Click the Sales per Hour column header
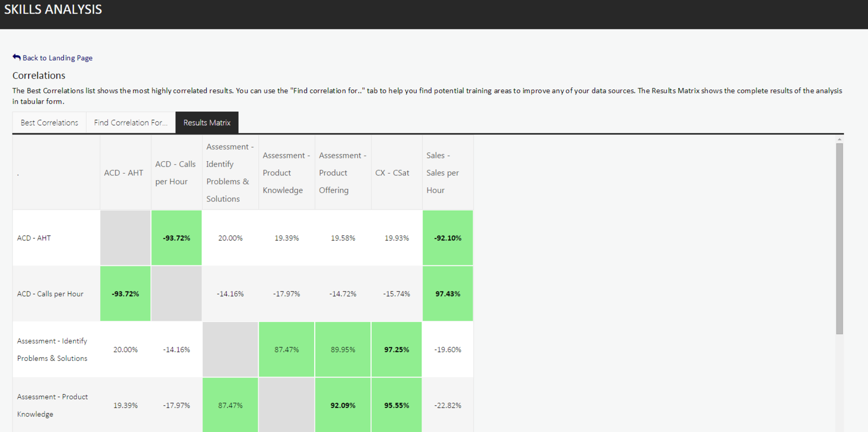This screenshot has width=868, height=432. pos(443,173)
